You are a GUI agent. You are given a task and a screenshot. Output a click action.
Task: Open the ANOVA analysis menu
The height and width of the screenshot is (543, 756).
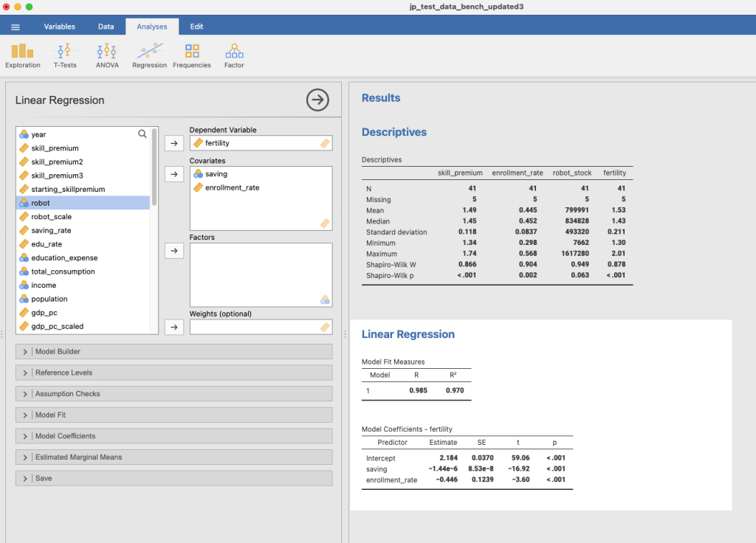pyautogui.click(x=107, y=55)
